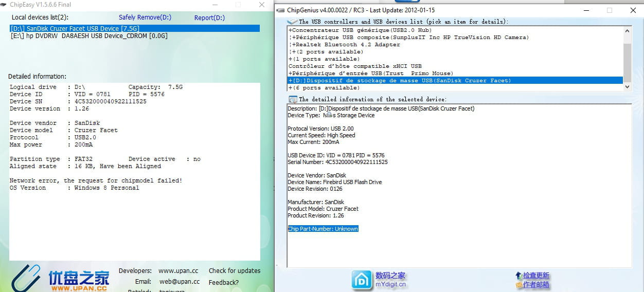Click the Device SN line in ChipEasy

click(78, 101)
